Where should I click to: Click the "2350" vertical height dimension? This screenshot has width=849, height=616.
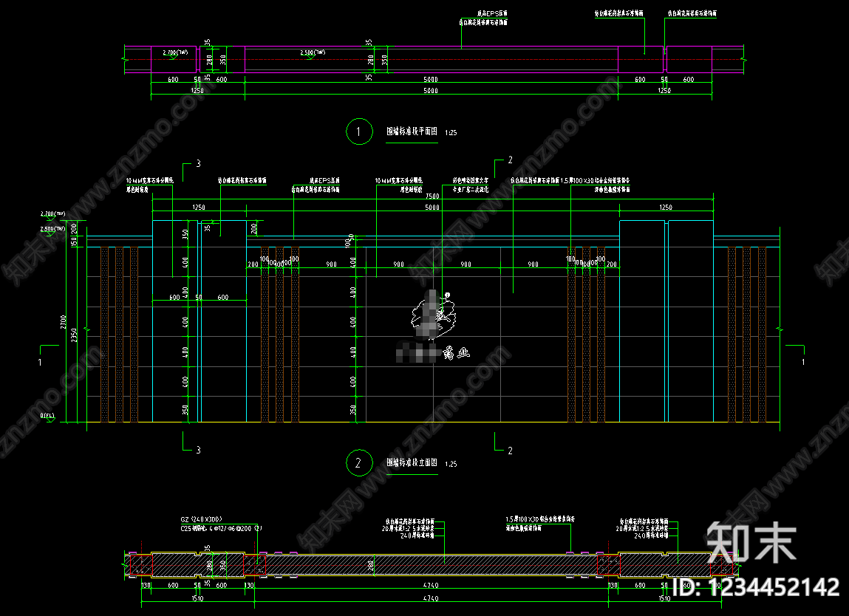[x=74, y=335]
